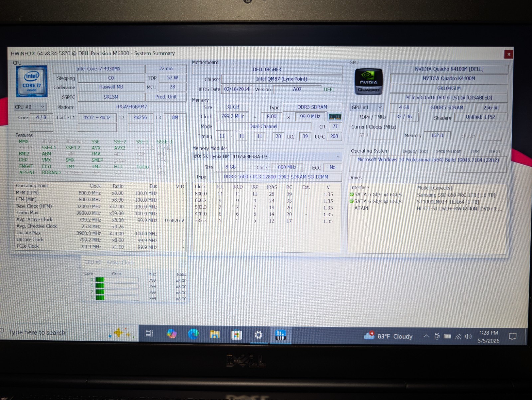
Task: Click the BIOS date '02/18/2014' field
Action: [x=236, y=89]
